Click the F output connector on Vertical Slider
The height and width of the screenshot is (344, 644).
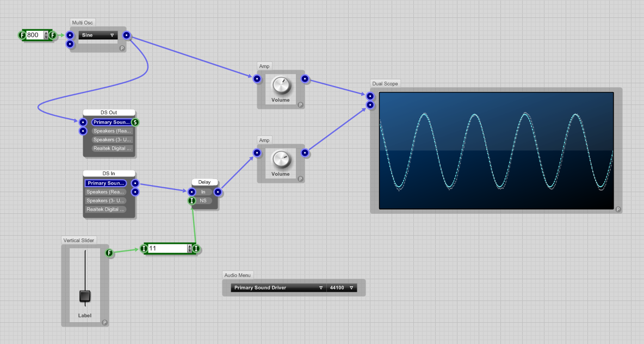tap(109, 253)
